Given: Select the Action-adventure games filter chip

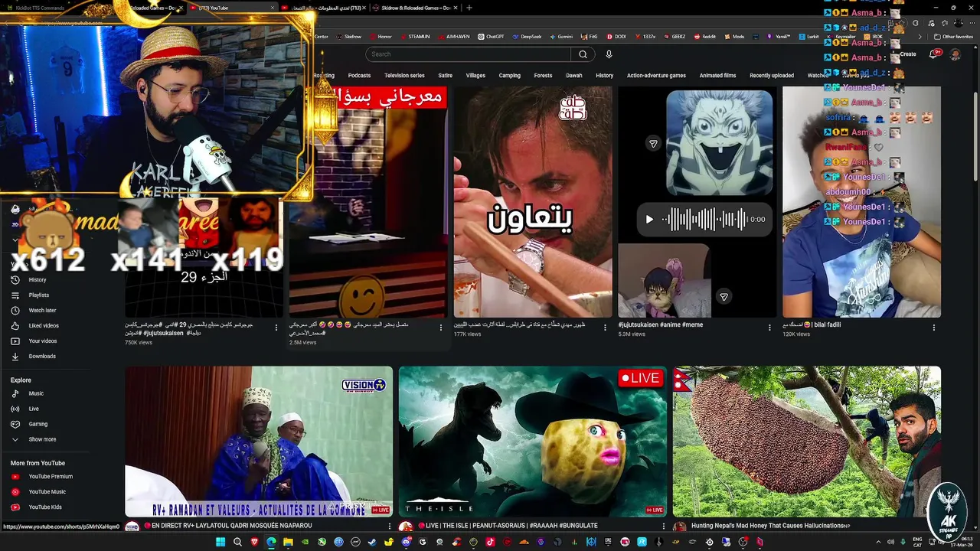Looking at the screenshot, I should tap(656, 76).
